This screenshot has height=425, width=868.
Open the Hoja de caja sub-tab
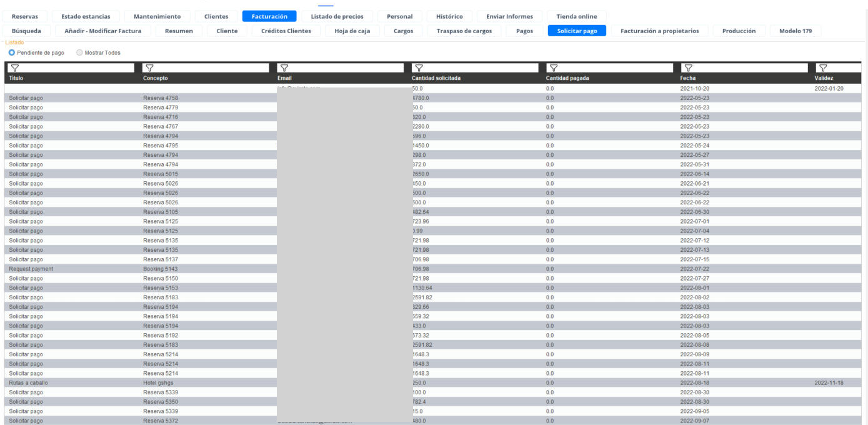[x=352, y=31]
